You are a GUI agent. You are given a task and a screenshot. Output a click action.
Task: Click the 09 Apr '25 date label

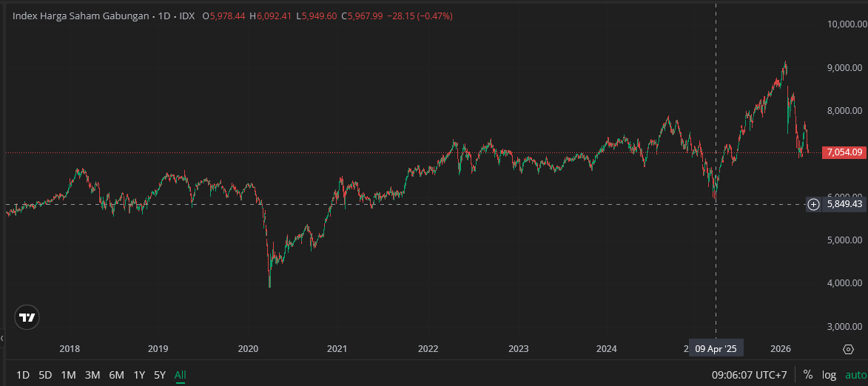pyautogui.click(x=716, y=349)
